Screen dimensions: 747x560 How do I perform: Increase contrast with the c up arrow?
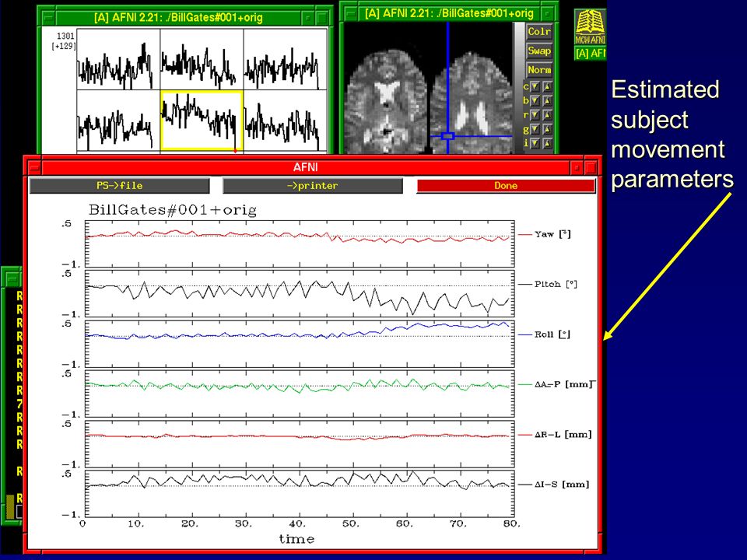tap(547, 86)
